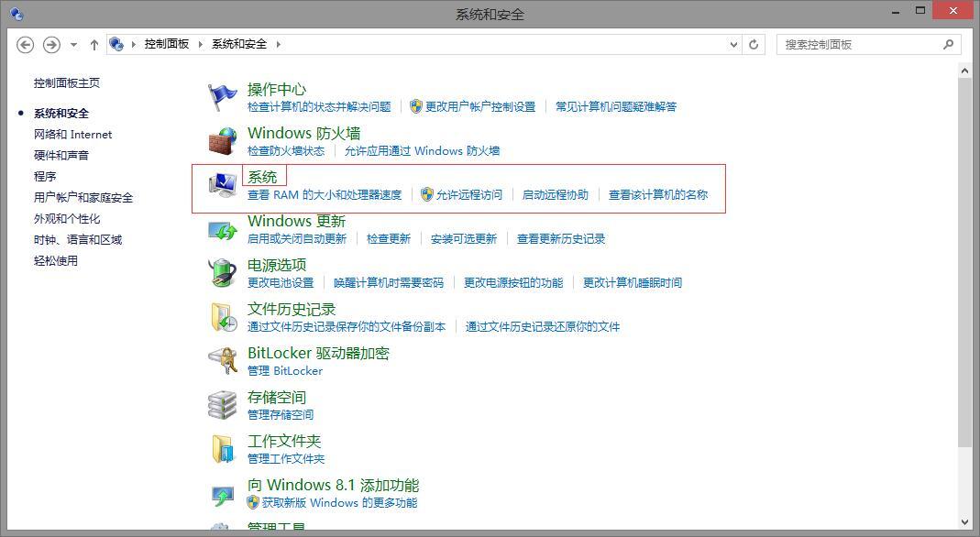Click the 存储空间 drive stack icon
980x537 pixels.
click(223, 403)
